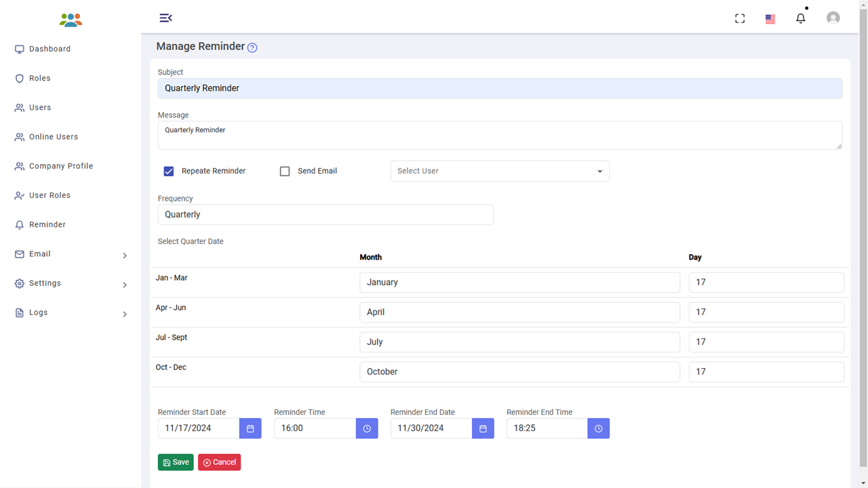The image size is (868, 488).
Task: Collapse the sidebar with the hamburger icon
Action: click(x=165, y=18)
